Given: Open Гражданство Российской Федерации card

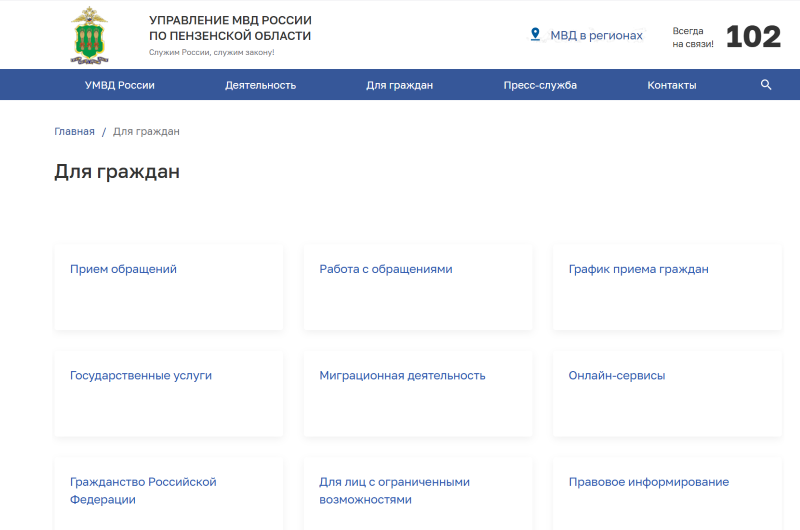Looking at the screenshot, I should (143, 490).
